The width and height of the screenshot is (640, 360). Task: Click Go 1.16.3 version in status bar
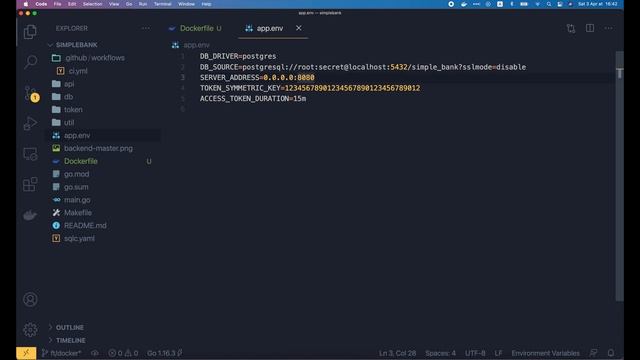coord(164,353)
